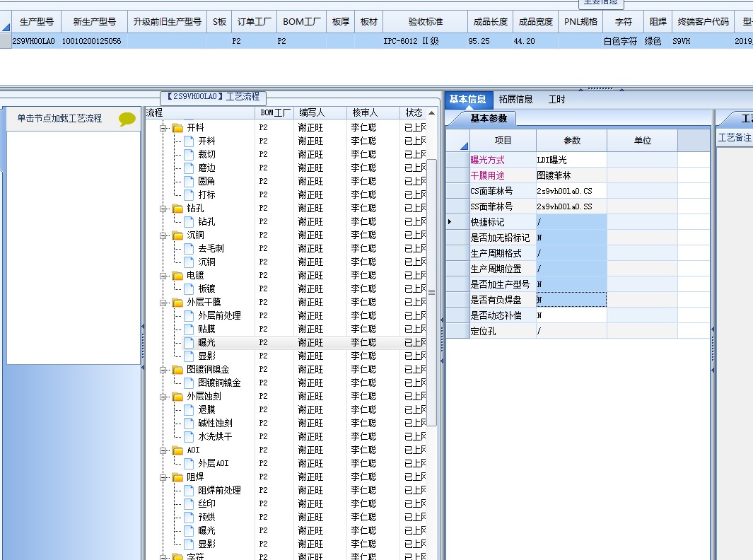Click the 阻焊前处理 document icon

pyautogui.click(x=189, y=491)
